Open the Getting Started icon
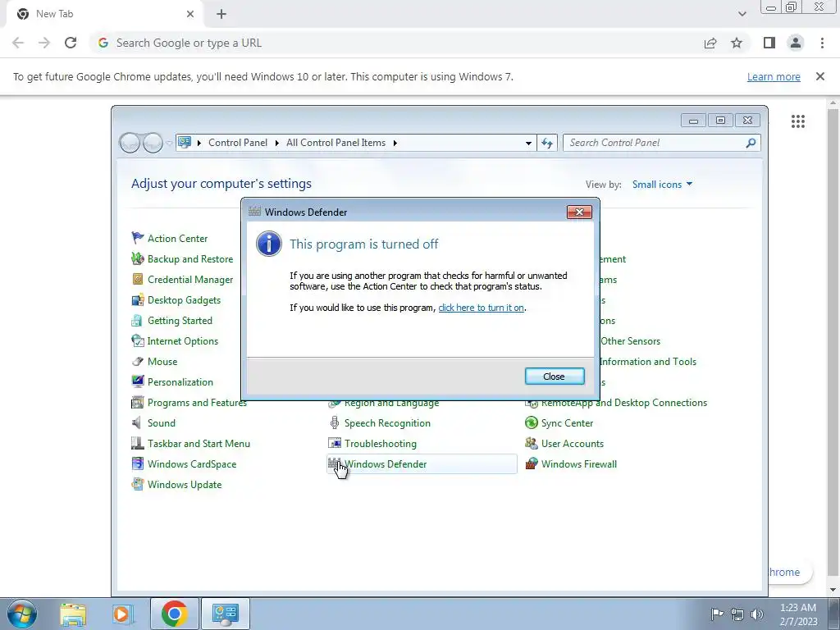This screenshot has height=630, width=840. (x=138, y=321)
